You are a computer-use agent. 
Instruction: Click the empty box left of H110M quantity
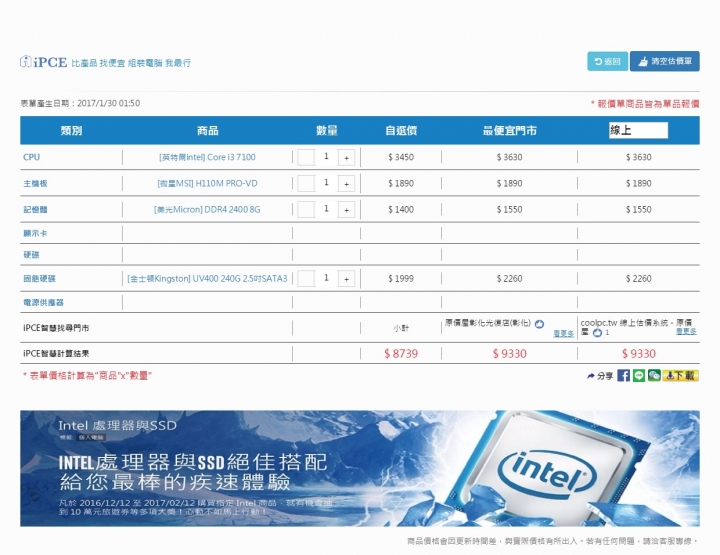click(306, 184)
